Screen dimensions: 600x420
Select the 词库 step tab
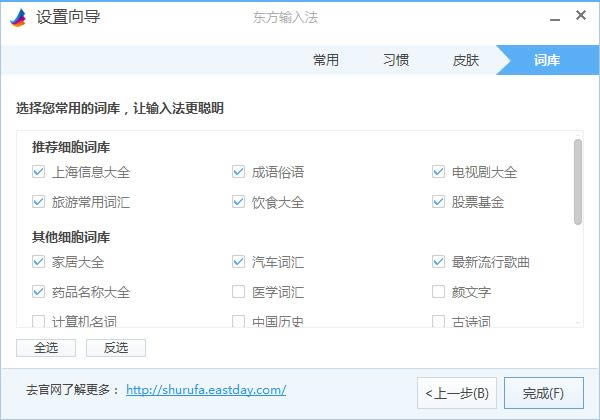[x=547, y=60]
